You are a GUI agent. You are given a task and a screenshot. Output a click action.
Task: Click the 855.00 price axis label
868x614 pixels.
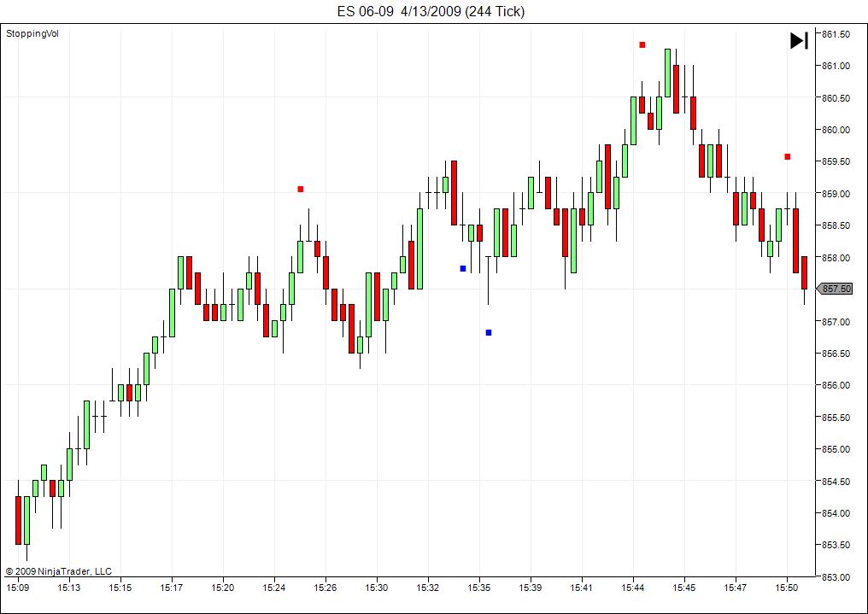pyautogui.click(x=836, y=449)
